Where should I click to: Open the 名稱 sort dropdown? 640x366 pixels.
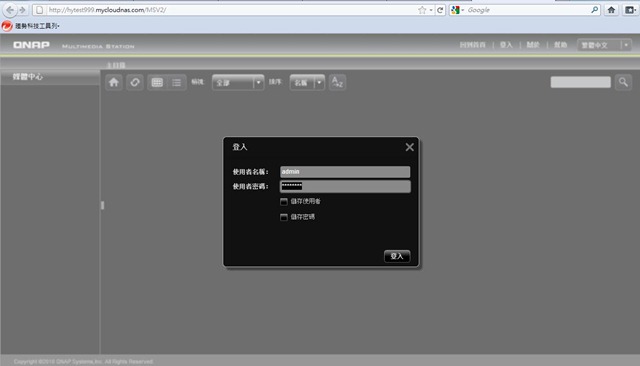(307, 83)
